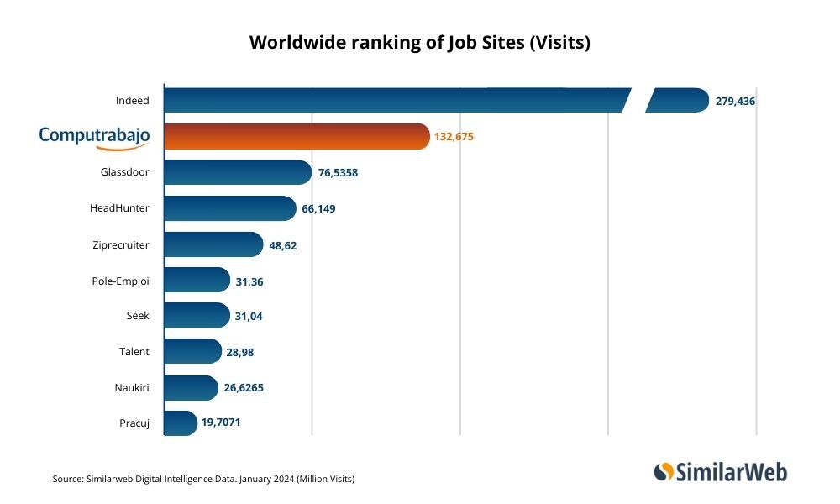Screen dimensions: 840x504
Task: Click the Naukiri bar
Action: [192, 388]
